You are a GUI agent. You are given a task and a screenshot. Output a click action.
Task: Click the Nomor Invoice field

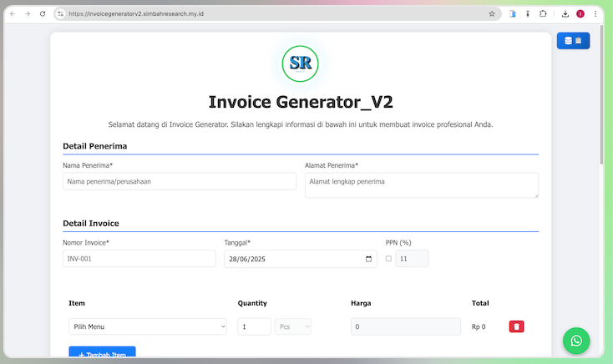click(139, 259)
